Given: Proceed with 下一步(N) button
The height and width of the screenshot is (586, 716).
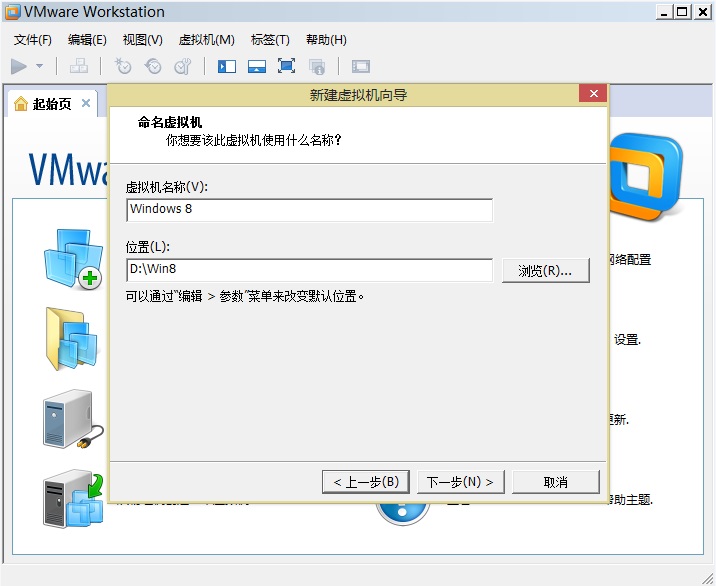Looking at the screenshot, I should point(461,482).
